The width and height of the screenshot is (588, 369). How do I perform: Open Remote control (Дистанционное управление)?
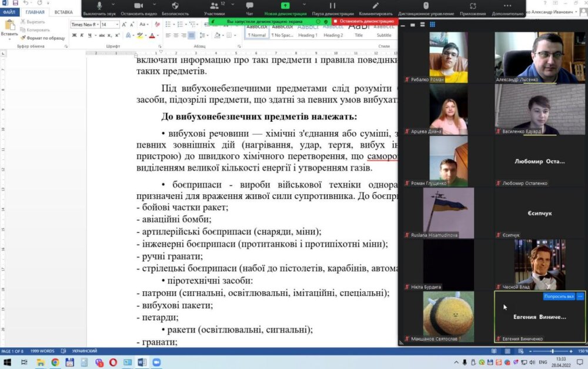tap(426, 8)
